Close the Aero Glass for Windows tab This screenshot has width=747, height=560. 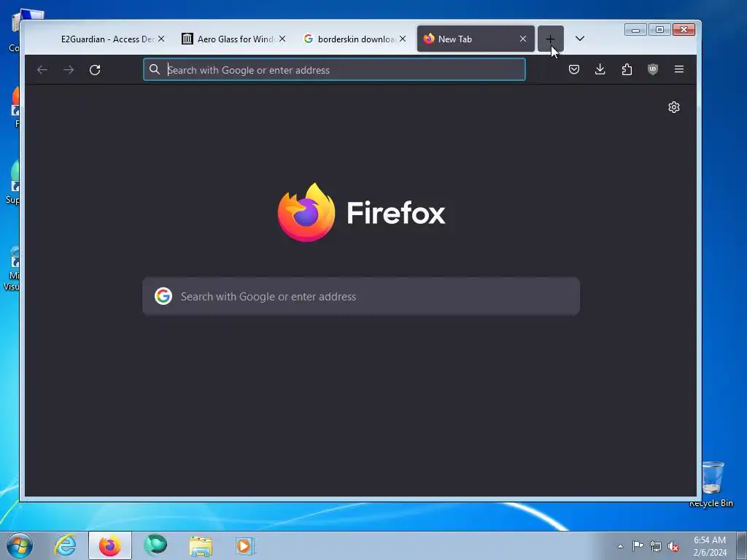282,39
